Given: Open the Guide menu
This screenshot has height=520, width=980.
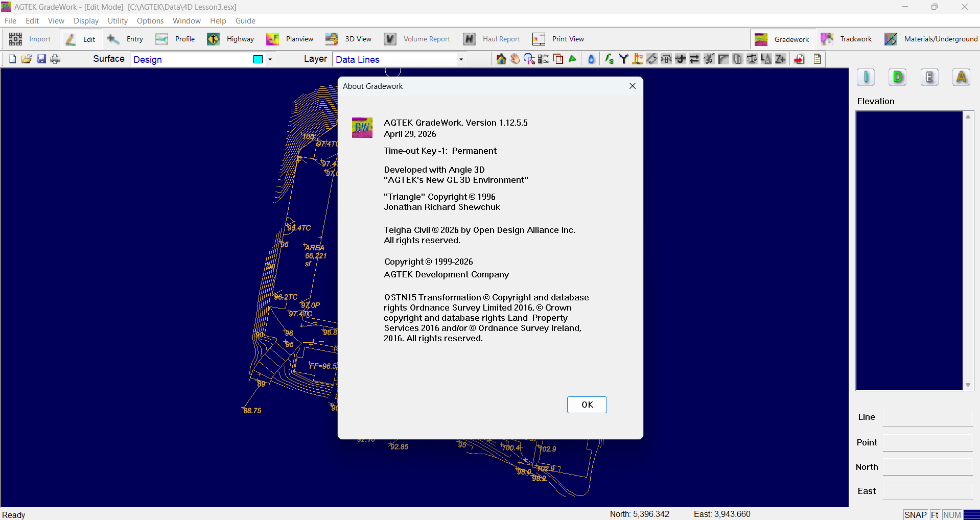Looking at the screenshot, I should pyautogui.click(x=245, y=21).
